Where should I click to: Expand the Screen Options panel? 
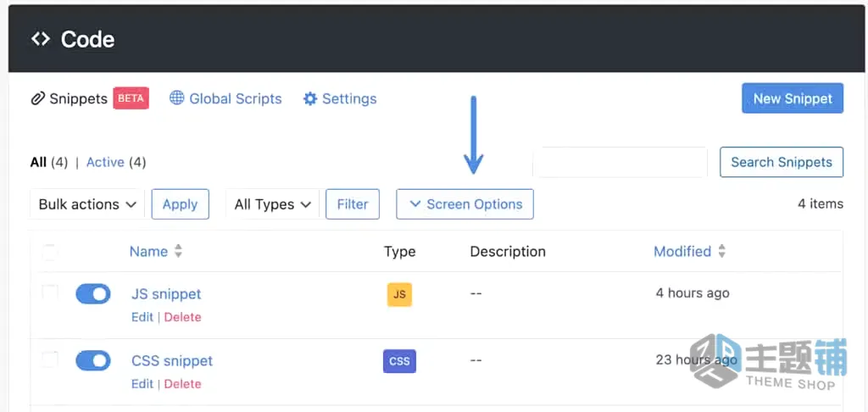(465, 204)
